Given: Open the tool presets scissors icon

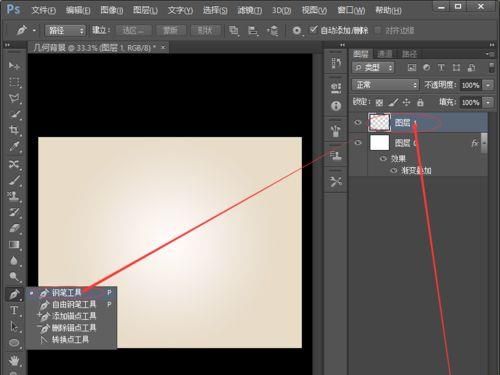Looking at the screenshot, I should (336, 182).
